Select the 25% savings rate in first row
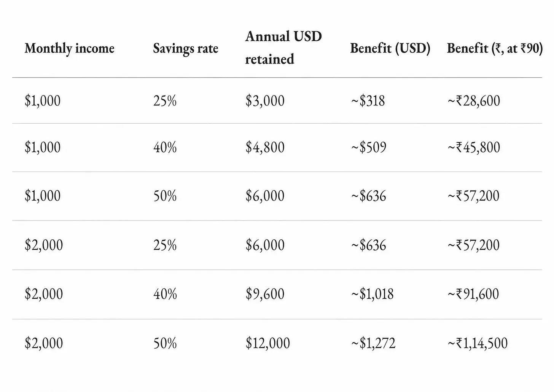This screenshot has height=392, width=554. click(x=165, y=101)
